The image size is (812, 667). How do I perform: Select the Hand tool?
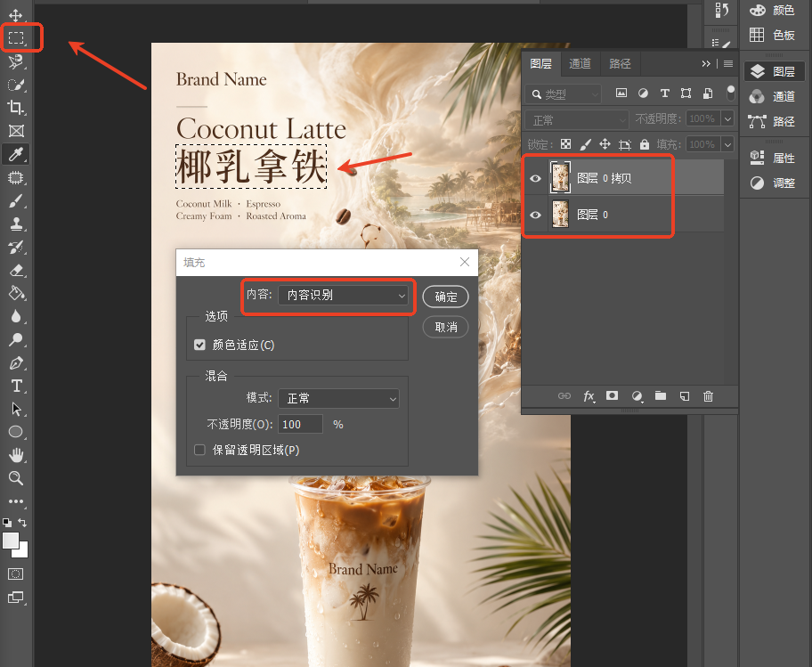pos(16,455)
